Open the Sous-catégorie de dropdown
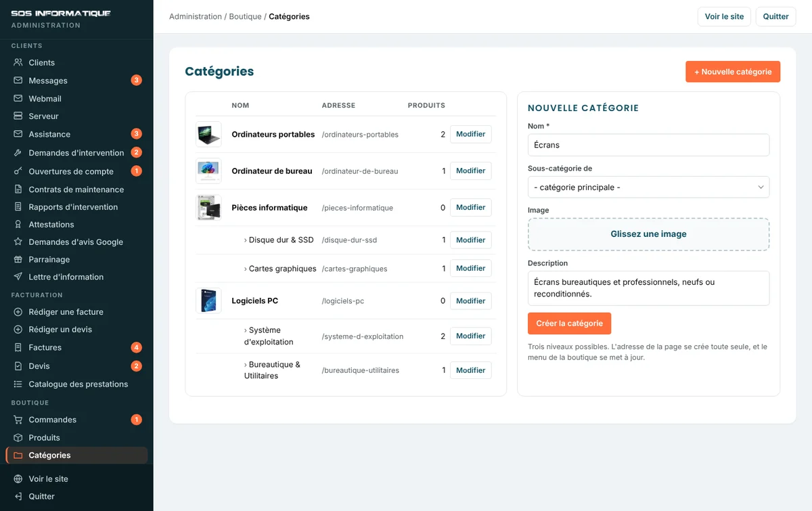 coord(648,187)
